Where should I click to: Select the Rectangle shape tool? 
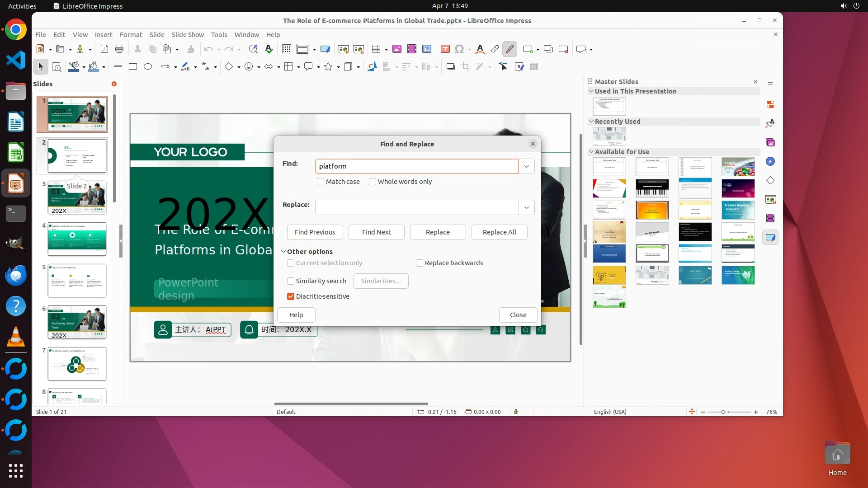coord(132,67)
